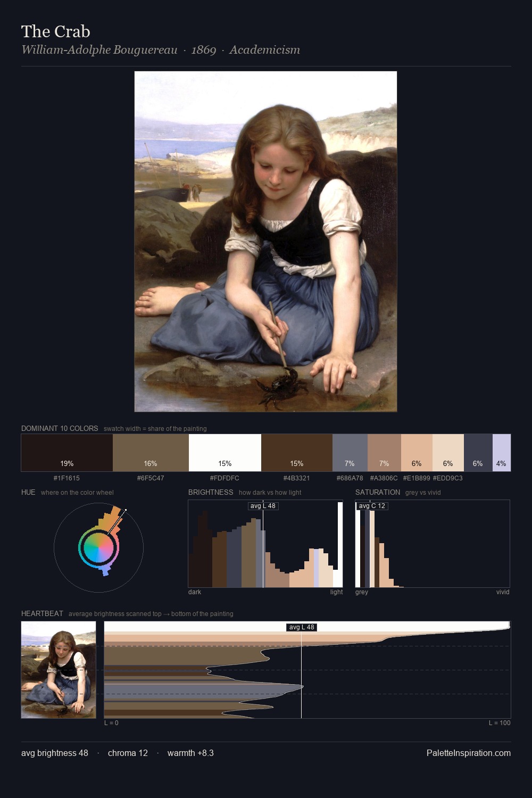This screenshot has width=532, height=798.
Task: Click the L = 100 axis label
Action: click(500, 723)
